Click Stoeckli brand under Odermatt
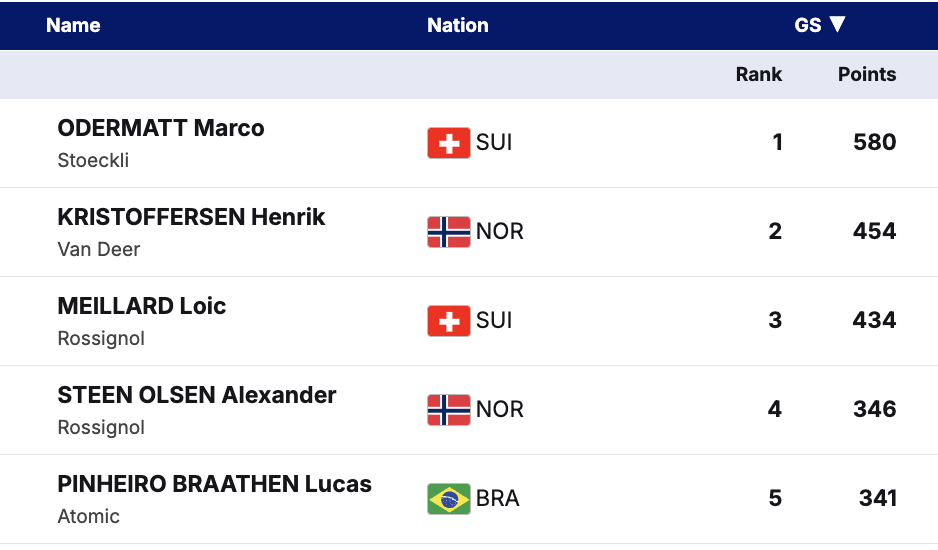The image size is (938, 550). (x=93, y=160)
